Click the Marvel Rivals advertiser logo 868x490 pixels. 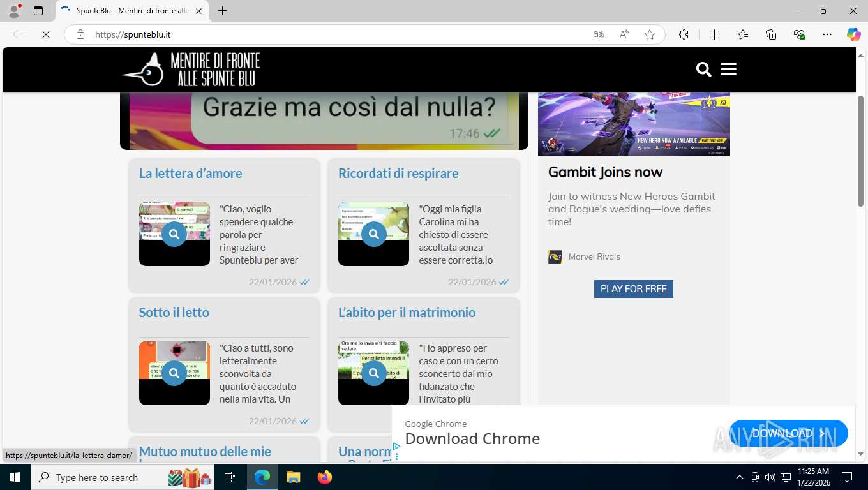(x=555, y=257)
